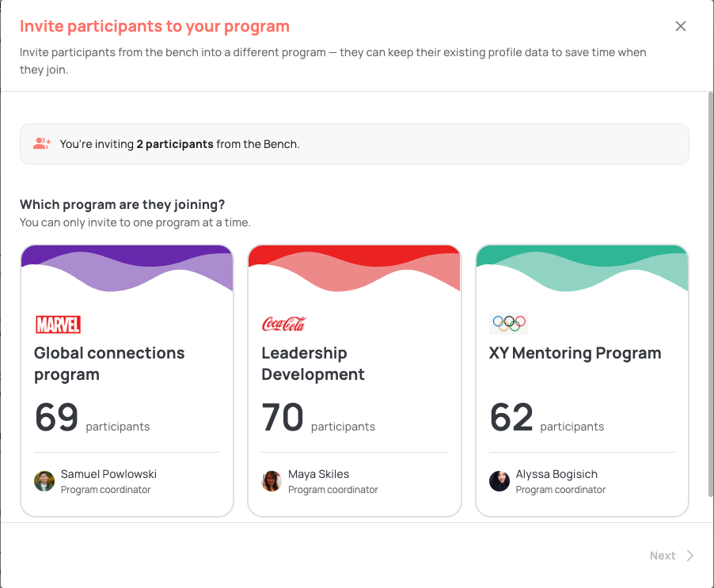The height and width of the screenshot is (588, 714).
Task: Click the Next arrow chevron
Action: tap(690, 556)
